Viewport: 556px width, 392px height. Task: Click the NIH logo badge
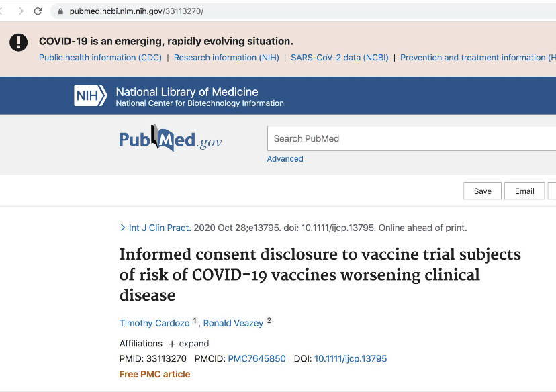91,96
